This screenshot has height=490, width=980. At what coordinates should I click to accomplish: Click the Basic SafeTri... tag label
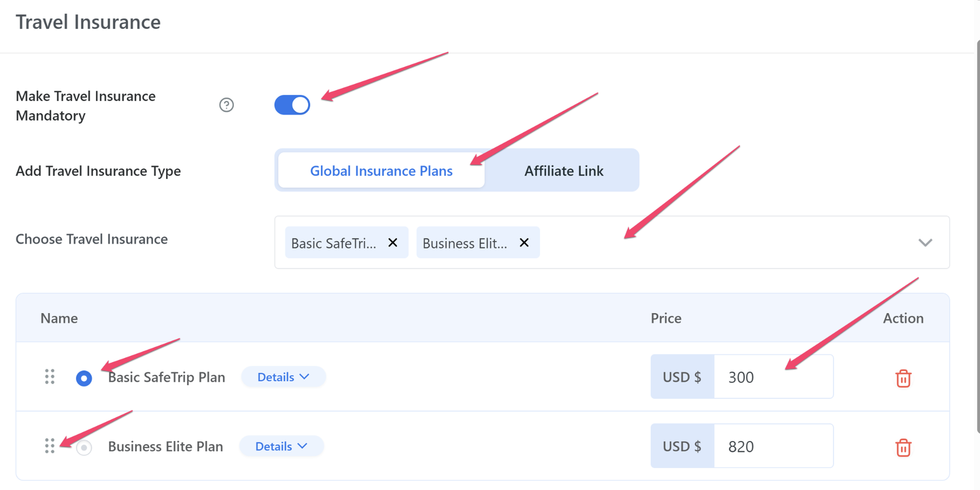tap(334, 243)
